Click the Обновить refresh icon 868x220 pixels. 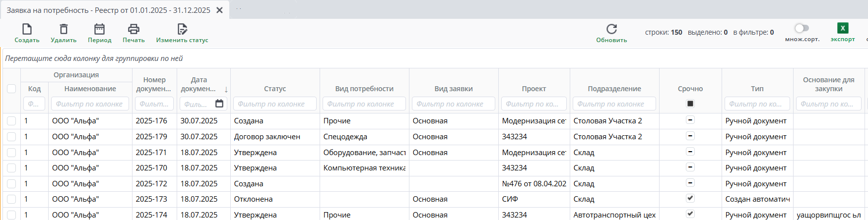[x=611, y=29]
